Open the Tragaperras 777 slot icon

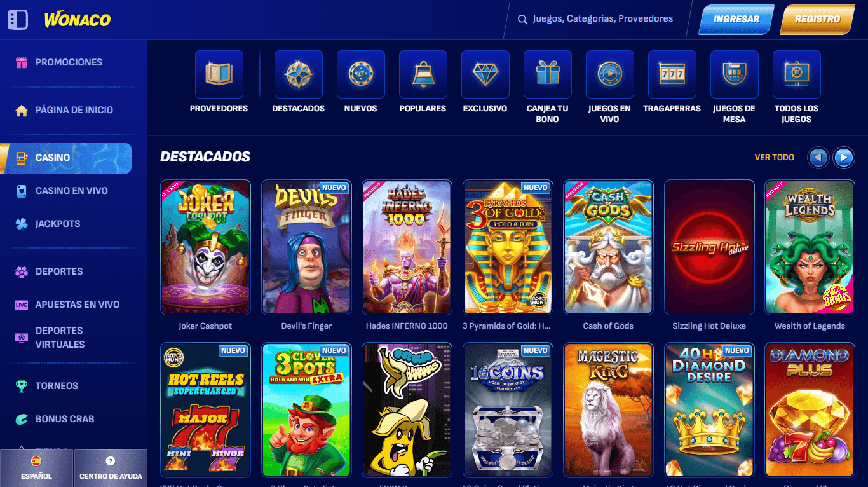coord(672,74)
